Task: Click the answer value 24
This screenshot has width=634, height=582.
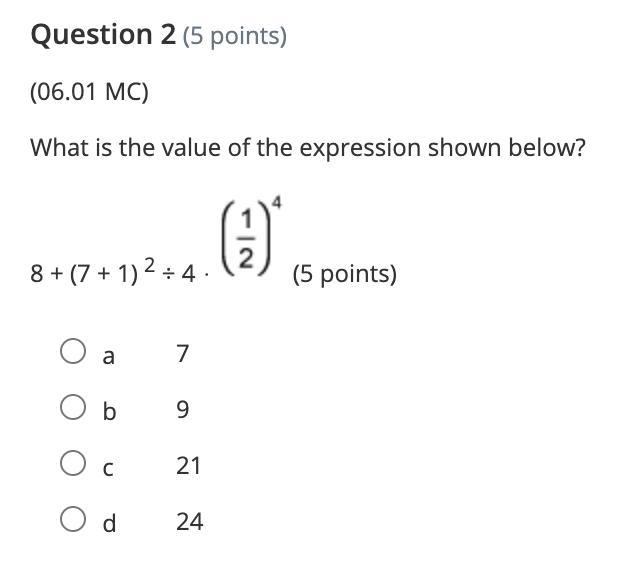Action: tap(189, 522)
